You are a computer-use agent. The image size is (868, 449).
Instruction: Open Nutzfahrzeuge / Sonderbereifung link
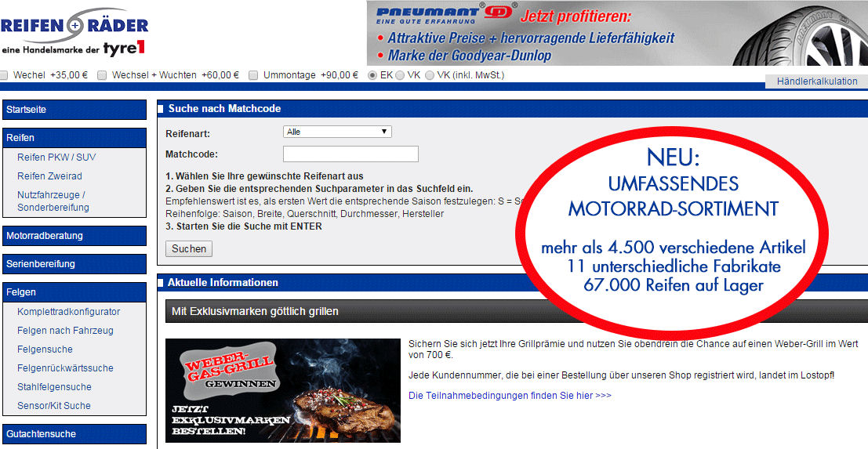tap(53, 201)
